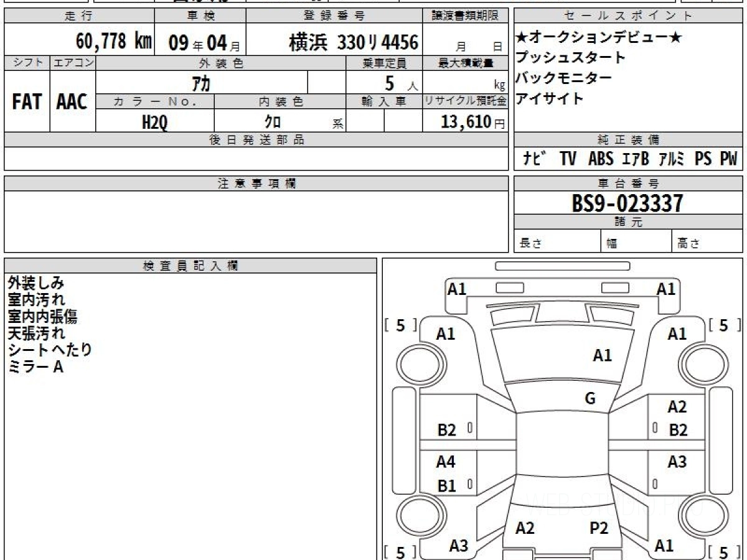Click the 諸元 specifications header

628,222
